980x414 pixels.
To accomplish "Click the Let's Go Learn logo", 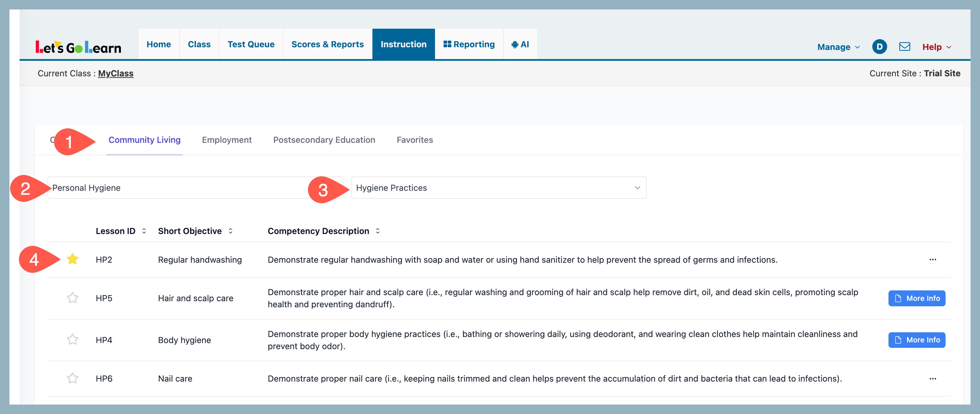I will tap(78, 47).
